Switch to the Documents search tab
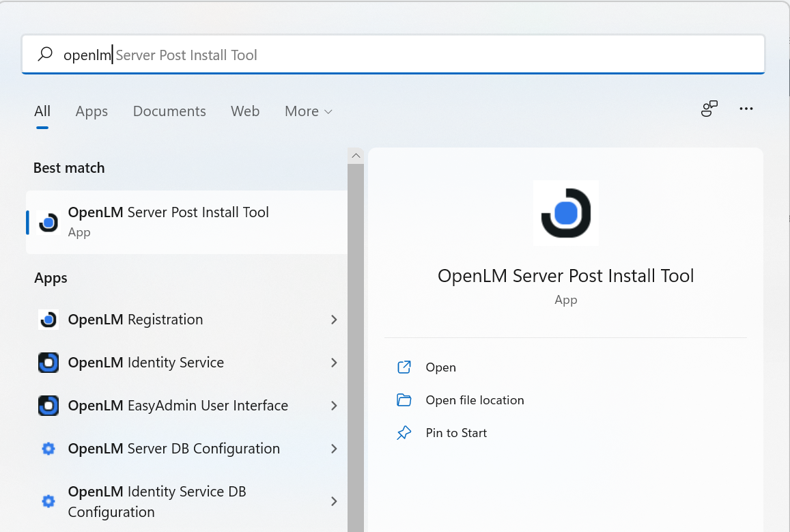Screen dimensions: 790x532 [x=169, y=111]
